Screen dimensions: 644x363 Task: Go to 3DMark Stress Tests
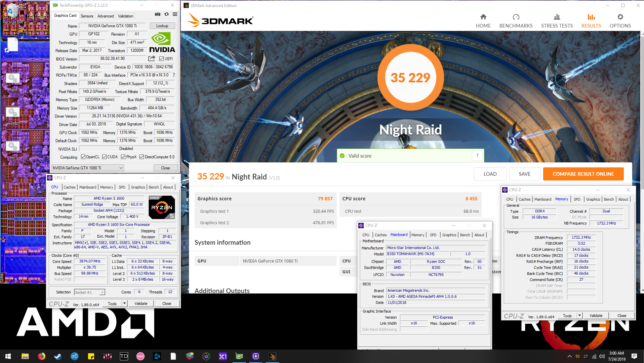click(557, 21)
